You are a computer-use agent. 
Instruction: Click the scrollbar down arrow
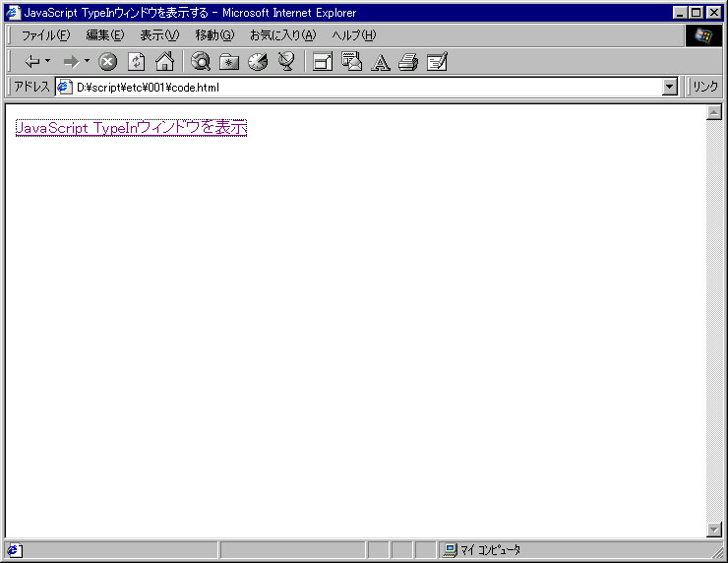[713, 530]
